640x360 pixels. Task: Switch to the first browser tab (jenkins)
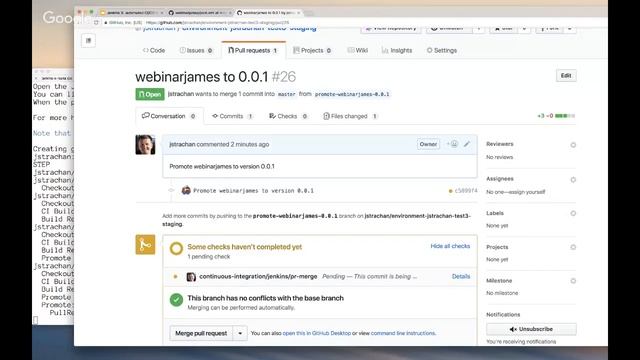132,13
